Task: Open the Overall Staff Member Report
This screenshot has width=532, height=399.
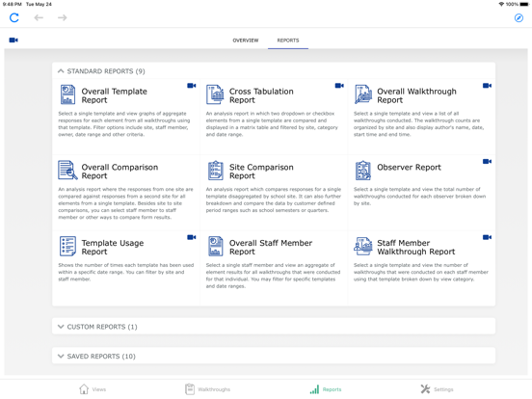Action: pyautogui.click(x=271, y=248)
